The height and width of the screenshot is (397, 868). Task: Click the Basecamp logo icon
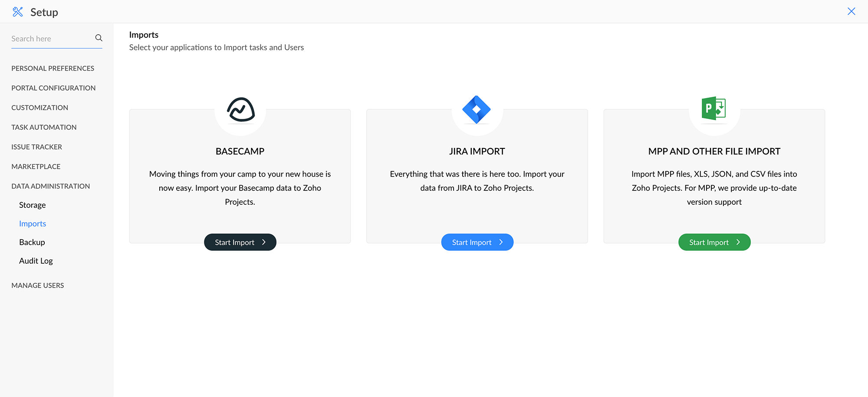tap(240, 109)
